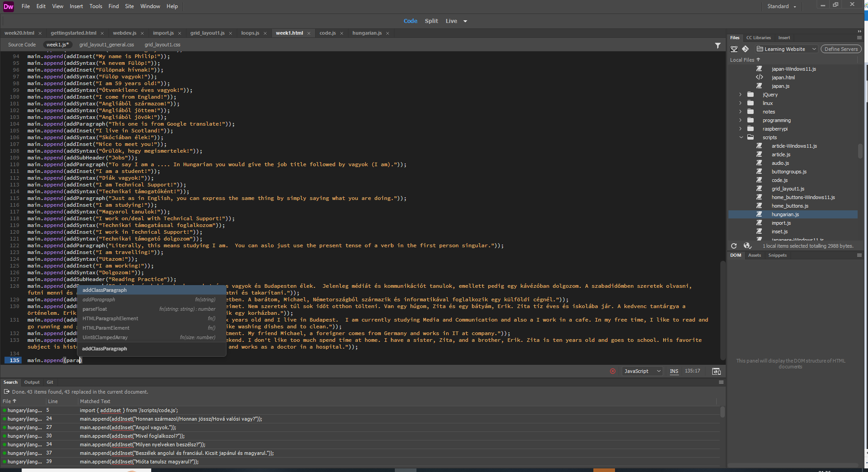This screenshot has height=472, width=868.
Task: Open the Learning Website site dropdown
Action: (786, 49)
